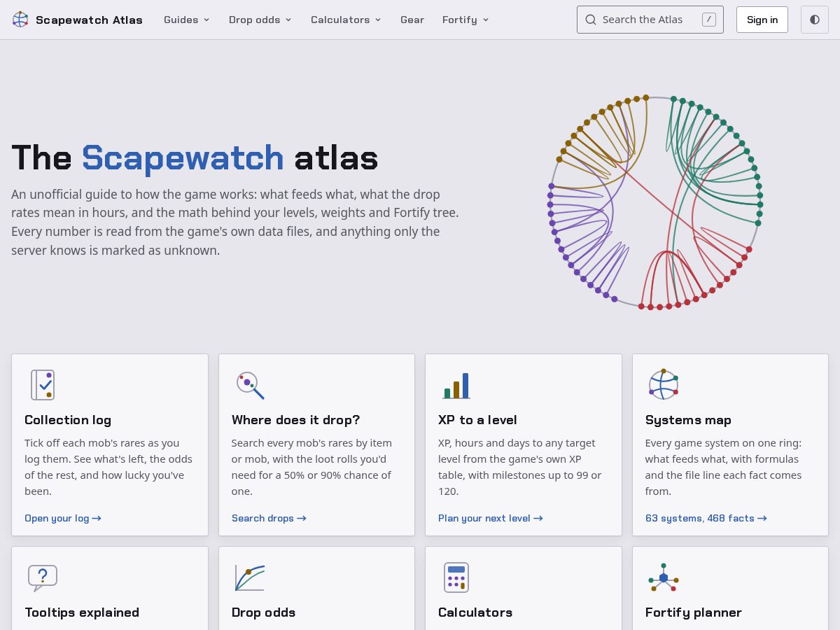
Task: Expand the Calculators menu
Action: pos(346,20)
